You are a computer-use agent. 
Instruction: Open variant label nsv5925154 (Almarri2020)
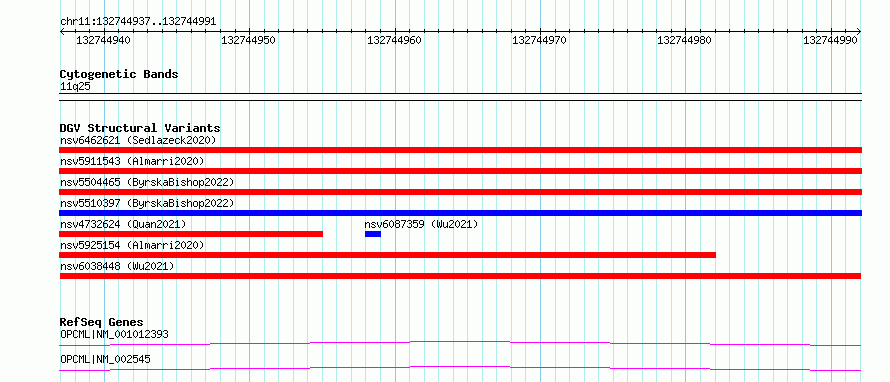pyautogui.click(x=132, y=245)
